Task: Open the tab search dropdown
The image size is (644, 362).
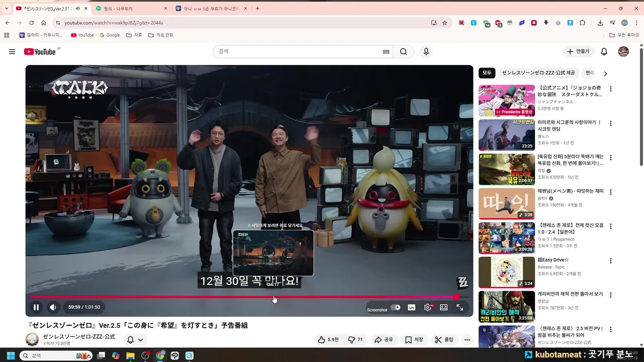Action: click(7, 9)
